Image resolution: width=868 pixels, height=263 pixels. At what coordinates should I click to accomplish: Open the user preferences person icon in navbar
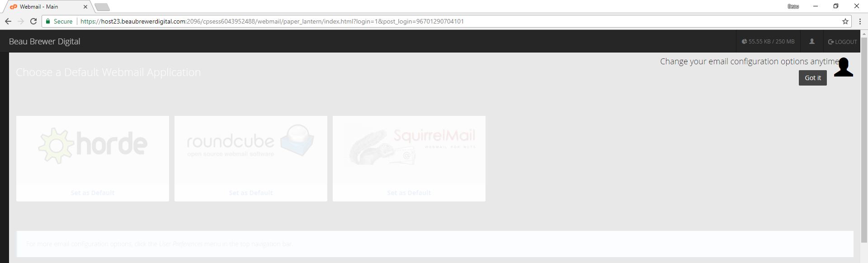tap(811, 41)
